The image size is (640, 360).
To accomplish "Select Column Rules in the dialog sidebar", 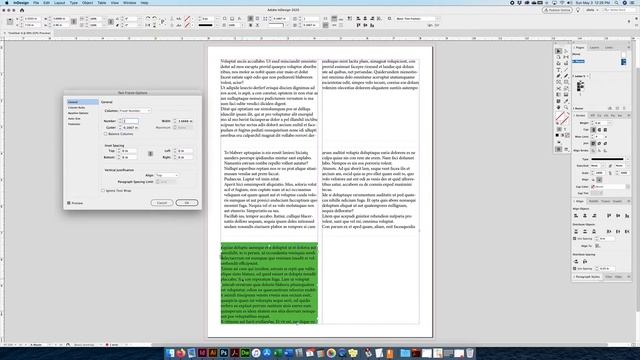I will [76, 107].
